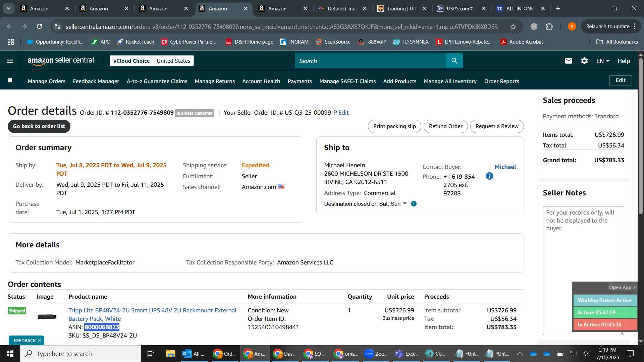The width and height of the screenshot is (644, 362).
Task: Open vCloud Choice United States account switcher
Action: click(152, 61)
